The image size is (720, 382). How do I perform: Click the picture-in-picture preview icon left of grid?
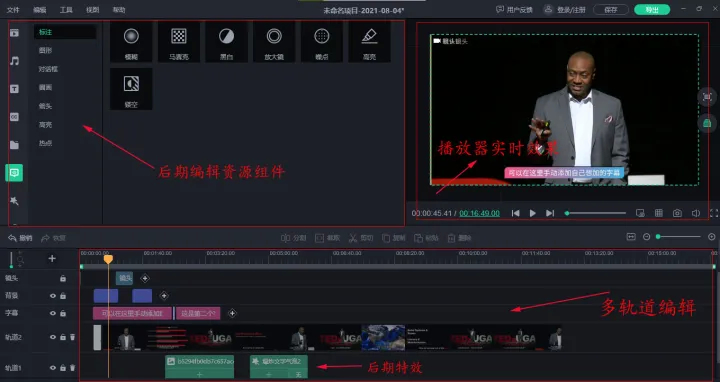pyautogui.click(x=640, y=213)
